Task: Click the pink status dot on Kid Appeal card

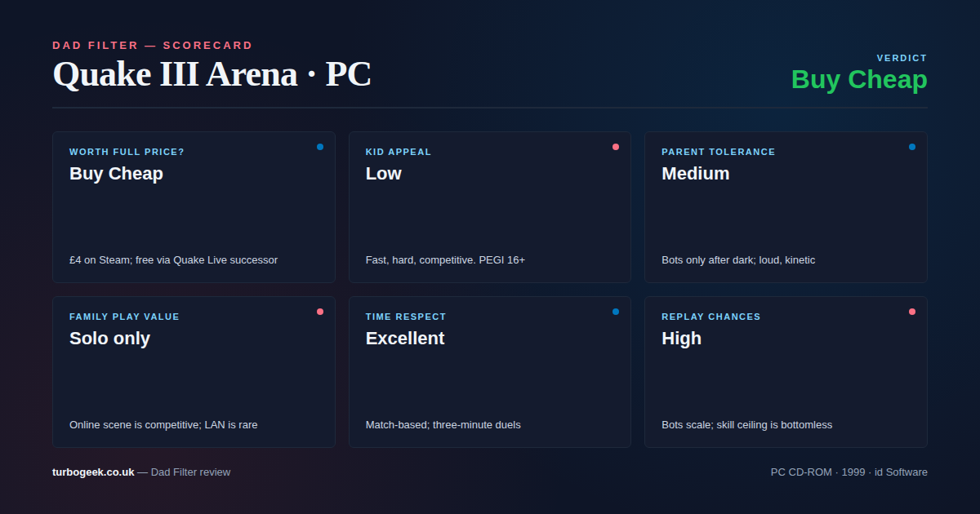Action: (x=616, y=147)
